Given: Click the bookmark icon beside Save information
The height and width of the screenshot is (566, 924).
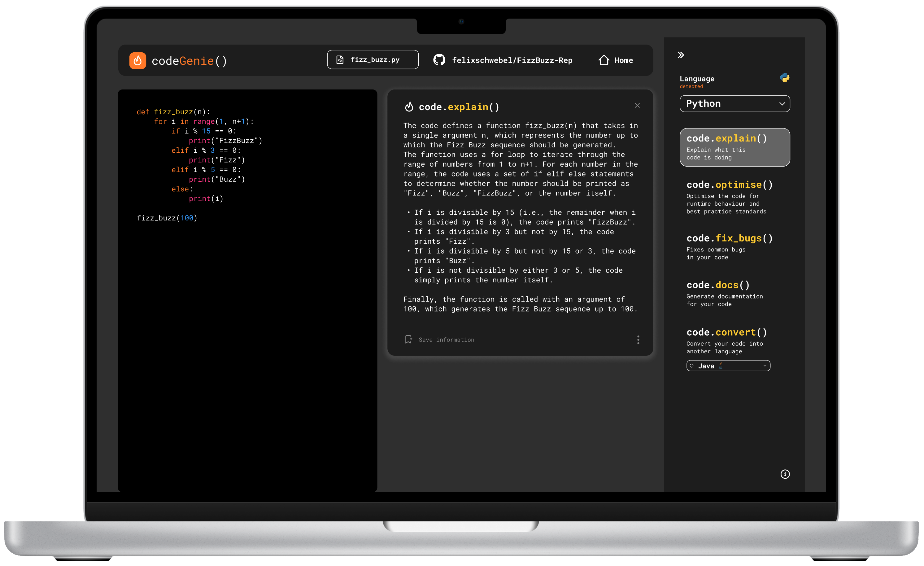Looking at the screenshot, I should 408,339.
